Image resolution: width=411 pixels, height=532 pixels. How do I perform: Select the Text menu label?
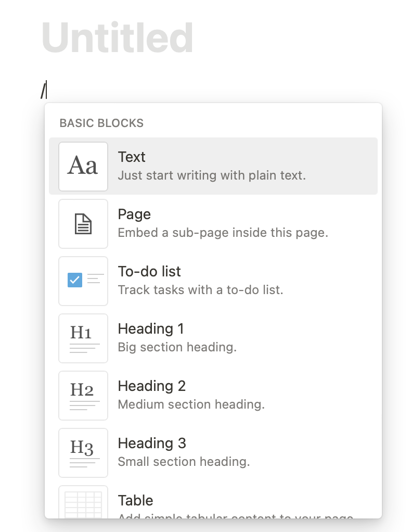[x=132, y=157]
